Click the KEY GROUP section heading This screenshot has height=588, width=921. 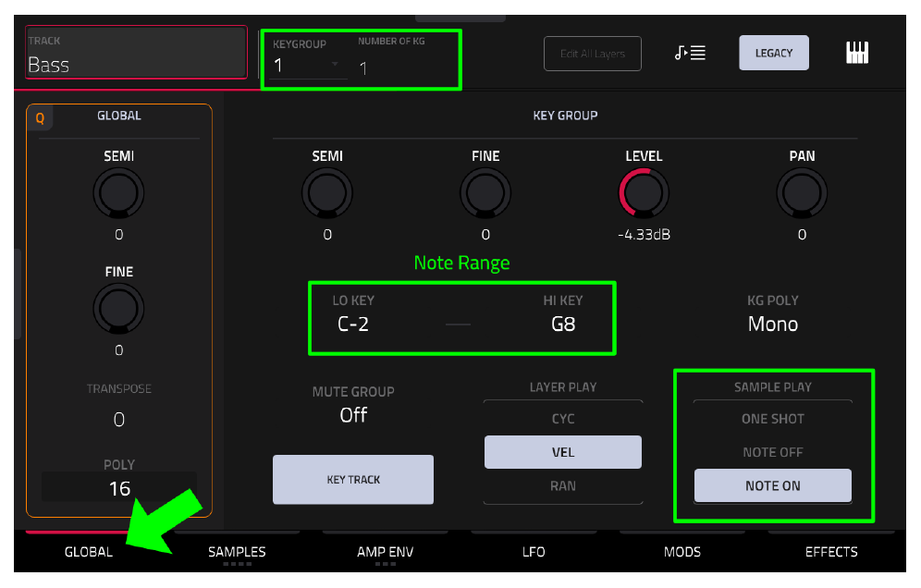coord(565,116)
